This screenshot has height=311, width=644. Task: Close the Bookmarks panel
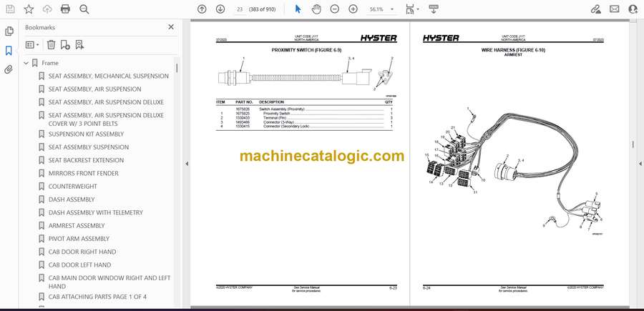(171, 27)
